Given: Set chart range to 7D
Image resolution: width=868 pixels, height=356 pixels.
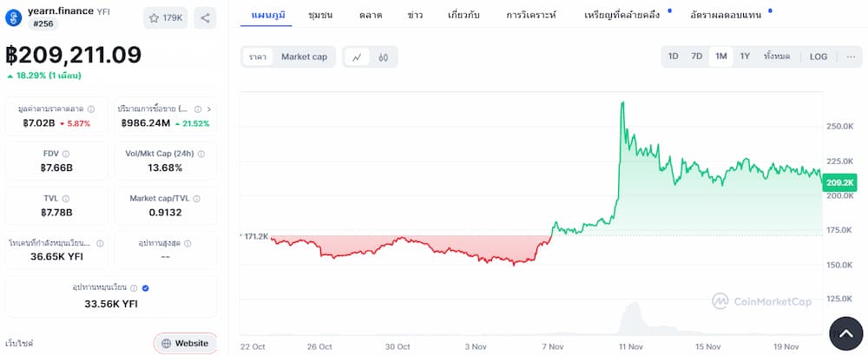Looking at the screenshot, I should [x=696, y=56].
